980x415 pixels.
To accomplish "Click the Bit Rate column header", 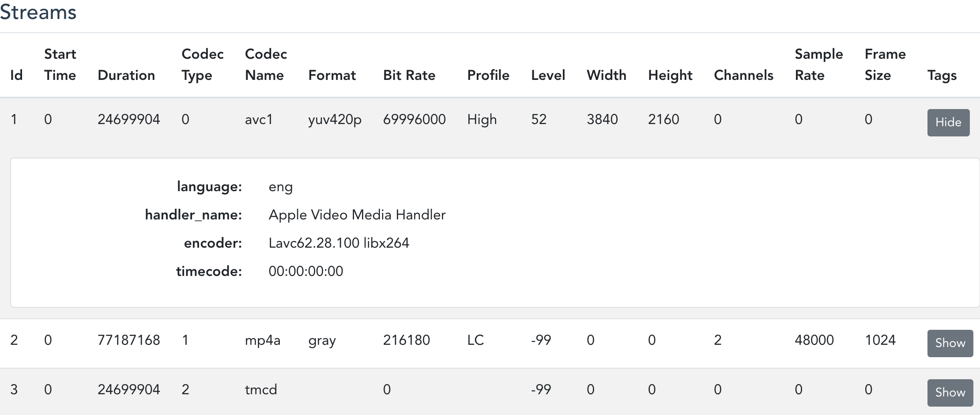I will [409, 75].
